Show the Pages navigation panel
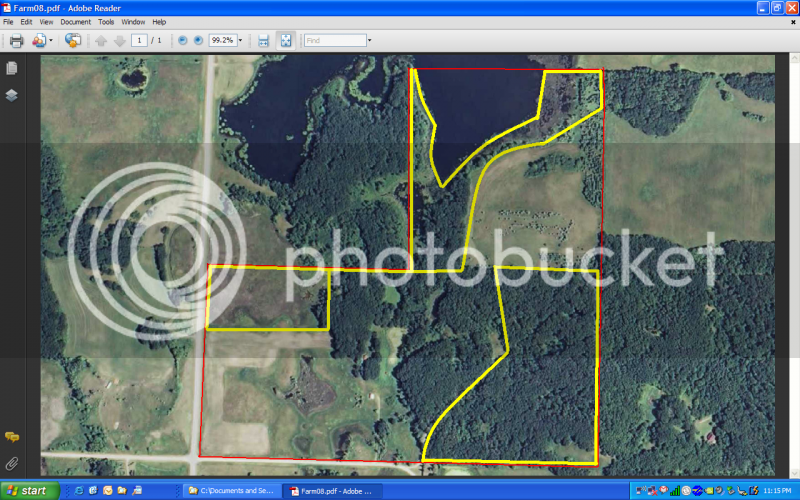Screen dimensions: 800x500 [x=12, y=68]
